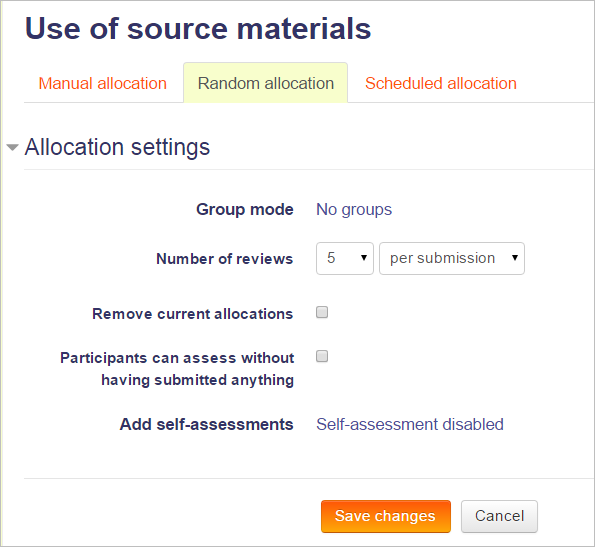Click the Add self-assessments label
Viewport: 595px width, 547px height.
206,424
